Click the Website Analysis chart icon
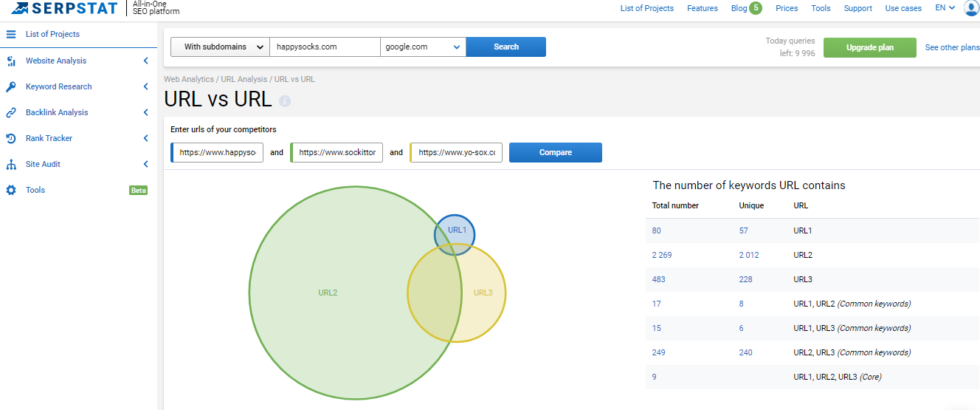Image resolution: width=980 pixels, height=410 pixels. coord(11,61)
